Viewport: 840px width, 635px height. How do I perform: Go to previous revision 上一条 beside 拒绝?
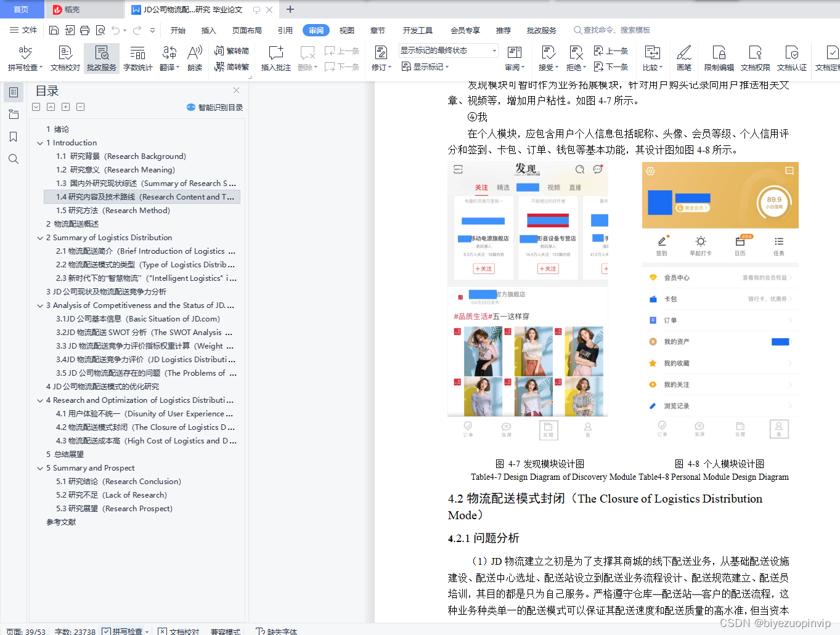coord(611,51)
